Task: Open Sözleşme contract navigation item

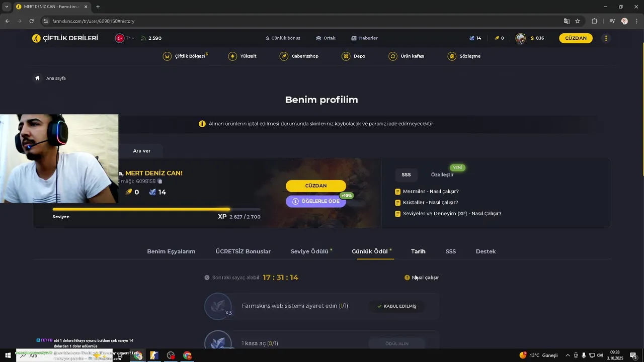Action: click(x=464, y=56)
